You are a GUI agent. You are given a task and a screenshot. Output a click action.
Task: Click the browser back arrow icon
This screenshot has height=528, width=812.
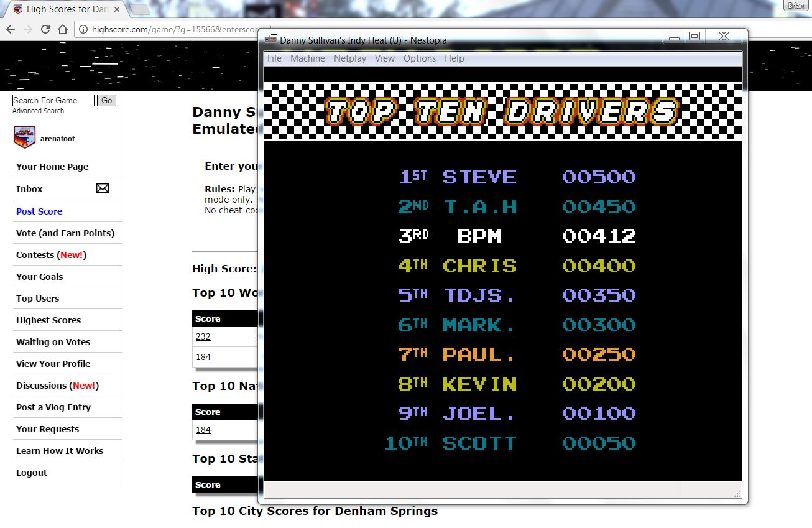[10, 29]
